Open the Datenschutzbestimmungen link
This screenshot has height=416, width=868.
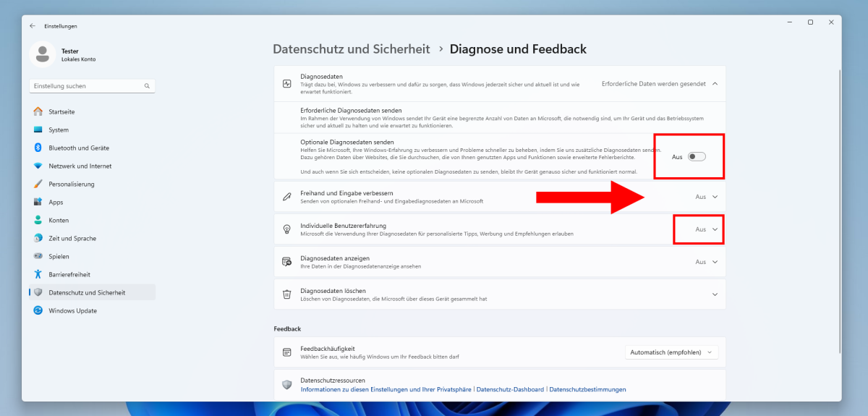click(587, 389)
